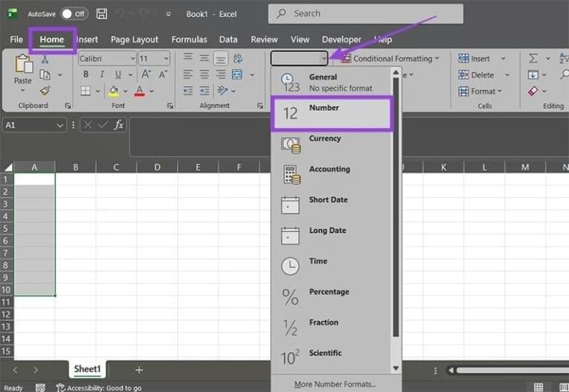The image size is (569, 392).
Task: Open the Name Box dropdown arrow
Action: pos(61,125)
